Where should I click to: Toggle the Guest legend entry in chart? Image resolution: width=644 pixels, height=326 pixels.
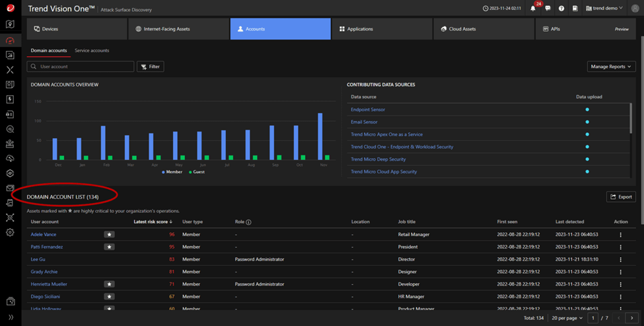tap(197, 172)
